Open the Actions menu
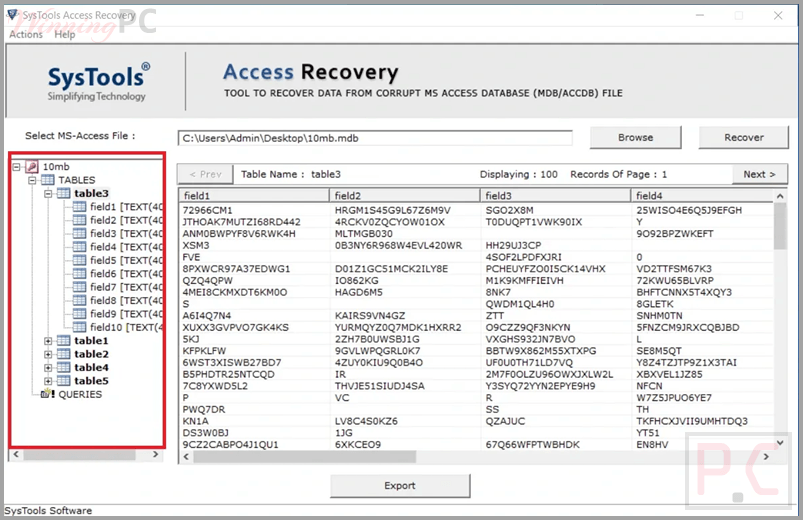The width and height of the screenshot is (803, 520). pos(26,34)
